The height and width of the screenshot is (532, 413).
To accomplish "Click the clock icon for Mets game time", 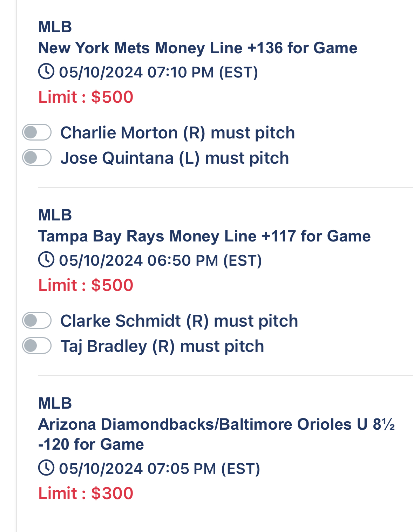I will click(x=46, y=71).
